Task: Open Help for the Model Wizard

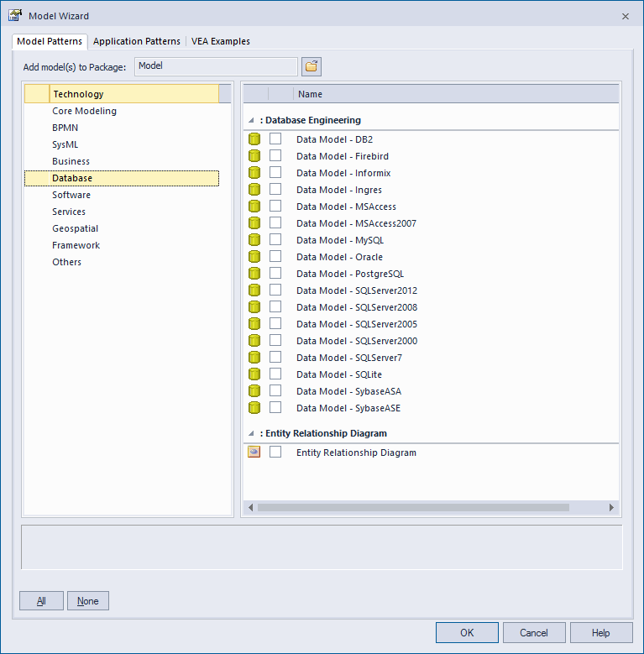Action: [x=601, y=633]
